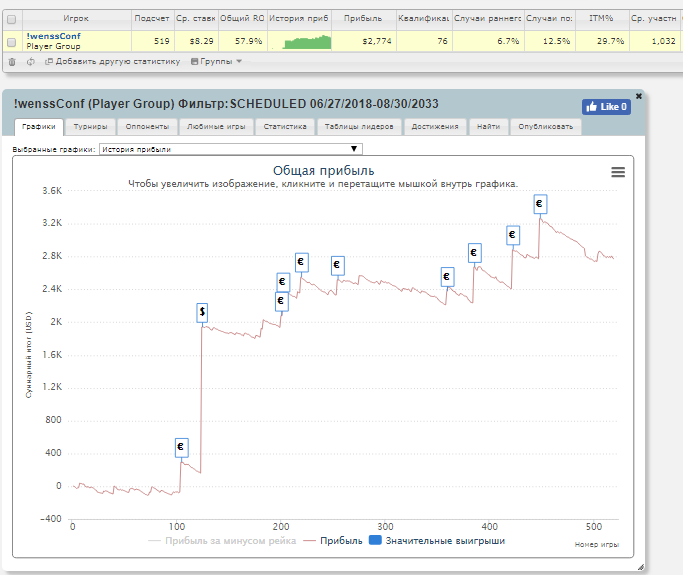683x575 pixels.
Task: Click the 12.5% late finish cell
Action: tap(550, 41)
